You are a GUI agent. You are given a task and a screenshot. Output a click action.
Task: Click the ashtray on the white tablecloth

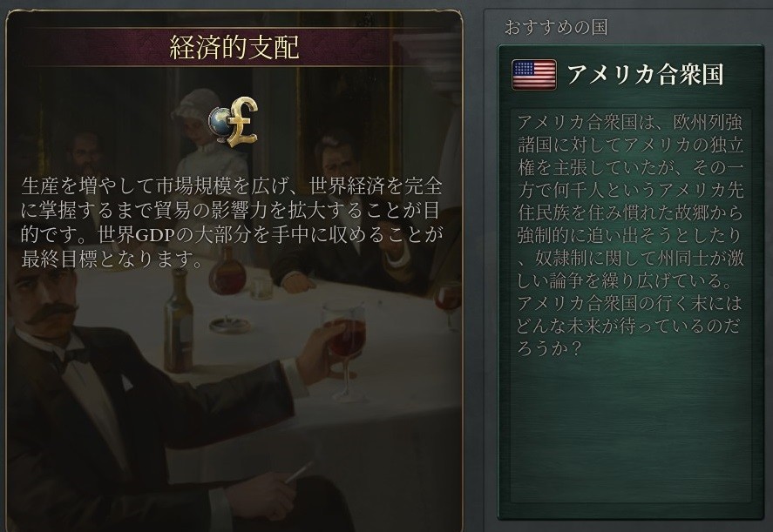pos(228,325)
